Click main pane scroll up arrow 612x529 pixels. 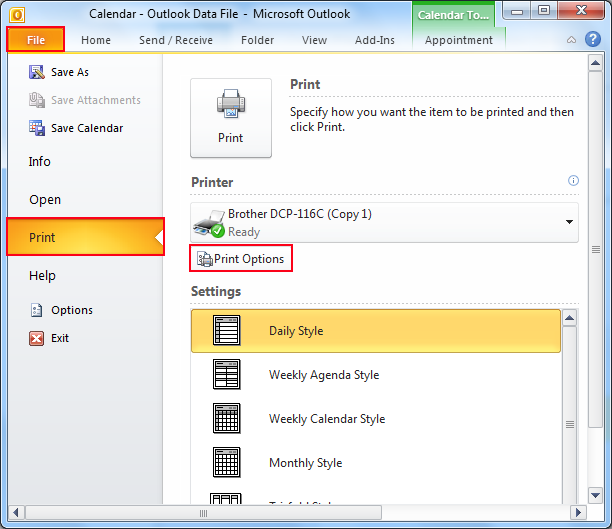tap(595, 63)
